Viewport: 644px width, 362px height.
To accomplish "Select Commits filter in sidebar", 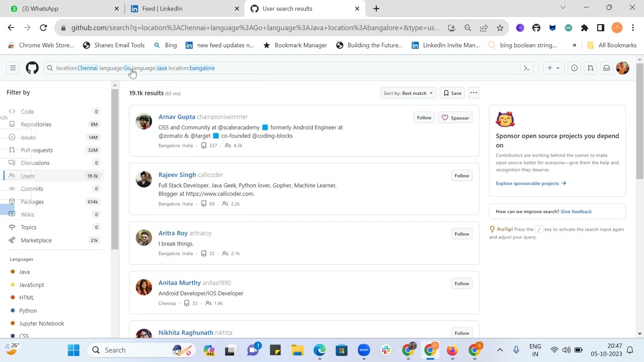I will pos(54,189).
